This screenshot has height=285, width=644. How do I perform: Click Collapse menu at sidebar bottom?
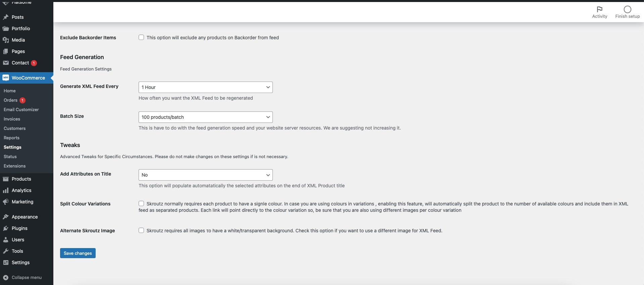point(27,278)
